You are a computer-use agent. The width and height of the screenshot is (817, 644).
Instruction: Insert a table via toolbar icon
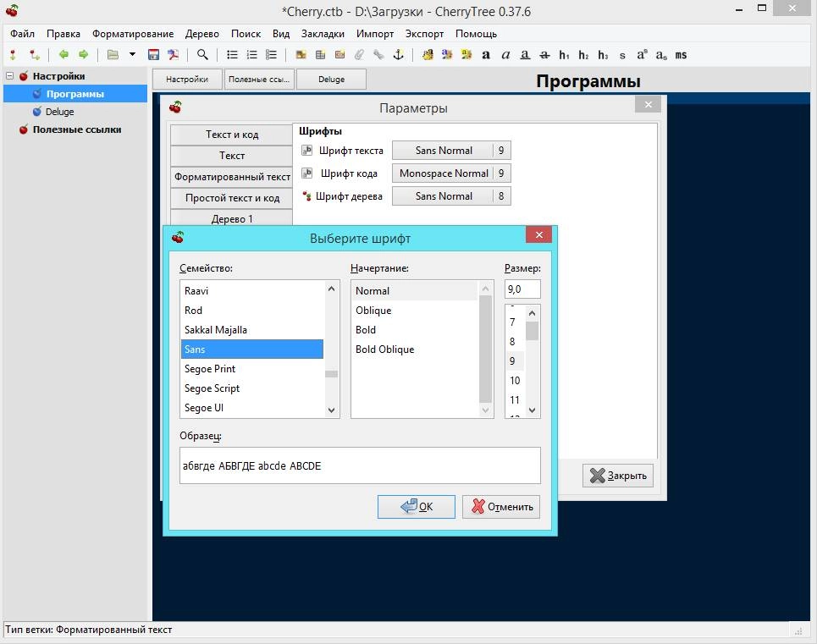[x=320, y=55]
